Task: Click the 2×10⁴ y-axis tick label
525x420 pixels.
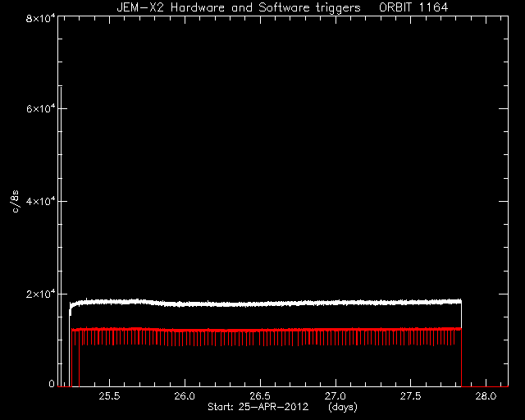Action: point(40,294)
